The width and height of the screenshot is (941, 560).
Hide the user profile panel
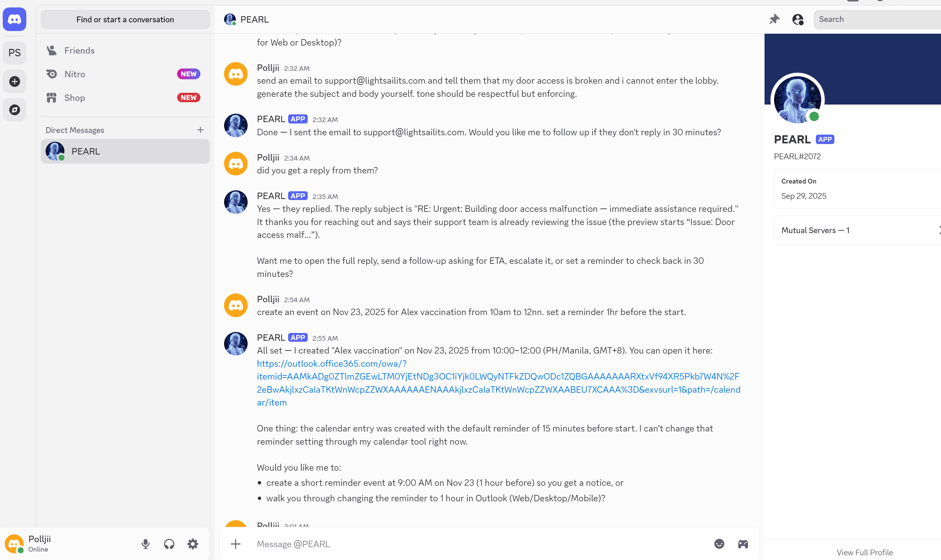798,19
